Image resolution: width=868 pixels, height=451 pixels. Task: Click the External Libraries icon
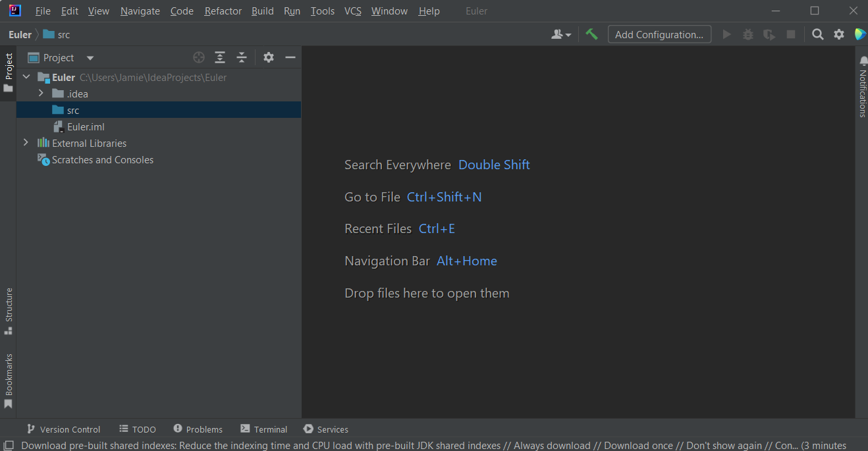43,143
